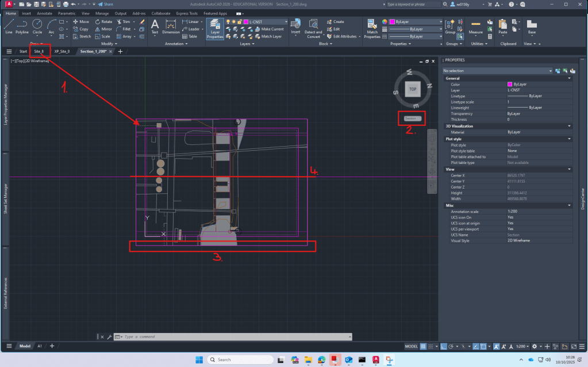Choose the Measure utility tool
The height and width of the screenshot is (367, 588).
[475, 26]
